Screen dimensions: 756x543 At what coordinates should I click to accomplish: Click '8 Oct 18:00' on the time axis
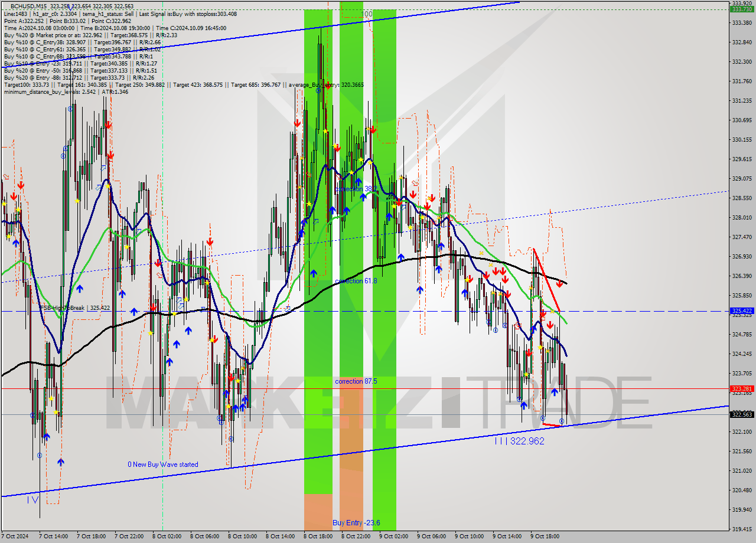318,537
